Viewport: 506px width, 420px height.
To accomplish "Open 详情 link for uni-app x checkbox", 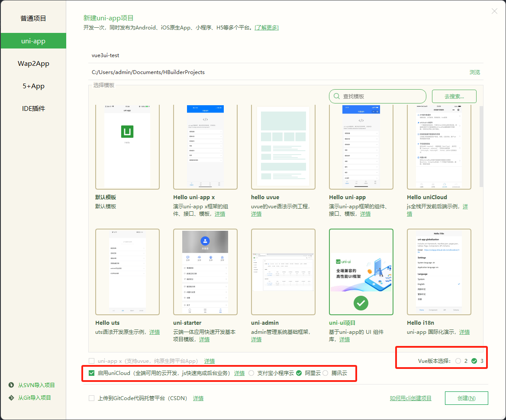I will tap(209, 361).
